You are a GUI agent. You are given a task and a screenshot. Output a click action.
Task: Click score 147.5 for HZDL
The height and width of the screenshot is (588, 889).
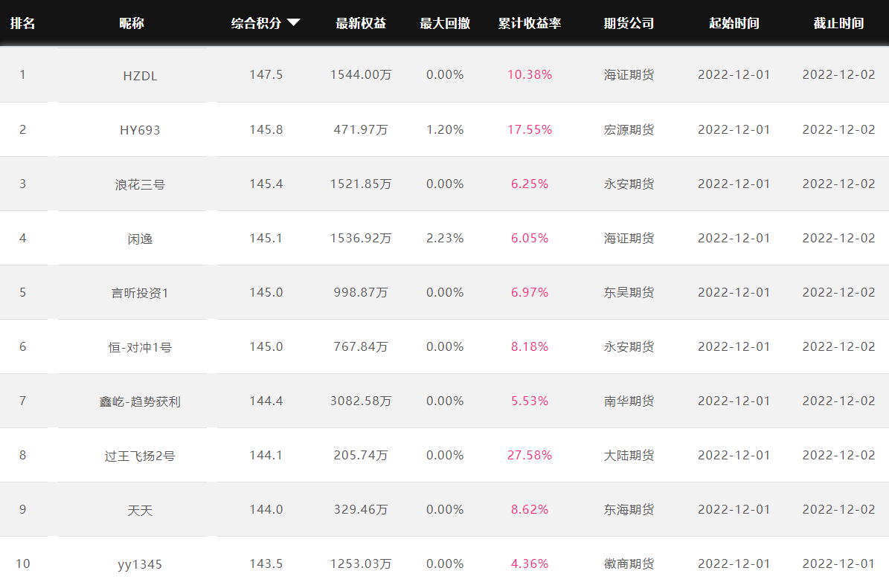click(x=266, y=75)
